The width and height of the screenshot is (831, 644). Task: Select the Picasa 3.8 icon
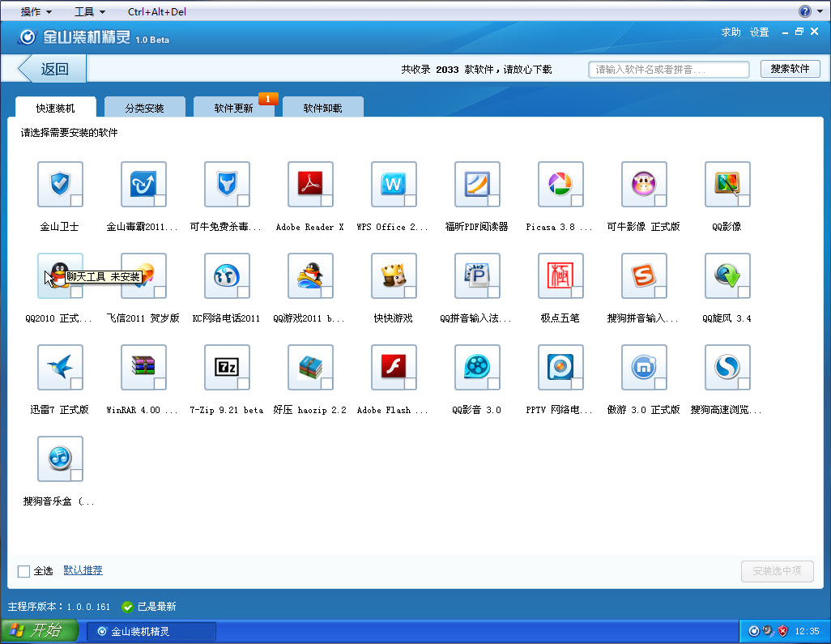pyautogui.click(x=560, y=184)
